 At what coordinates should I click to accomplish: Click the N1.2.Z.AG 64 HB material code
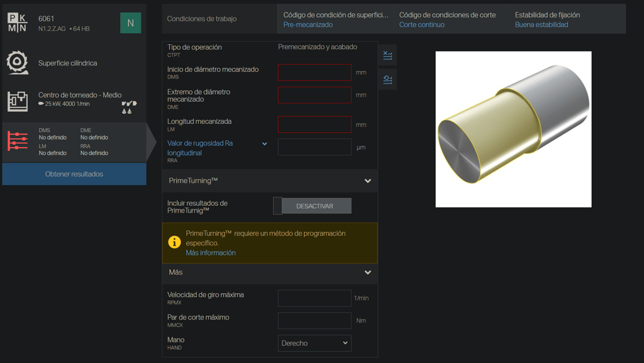[64, 29]
